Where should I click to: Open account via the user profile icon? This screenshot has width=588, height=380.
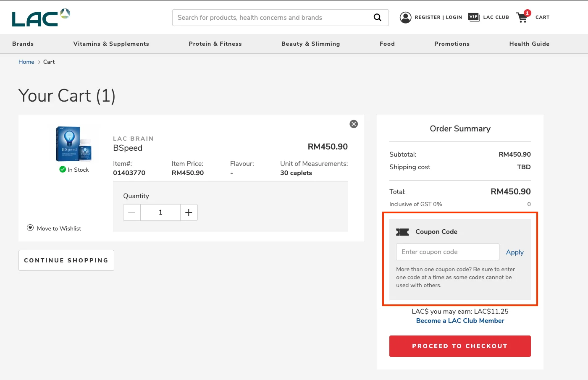coord(405,17)
